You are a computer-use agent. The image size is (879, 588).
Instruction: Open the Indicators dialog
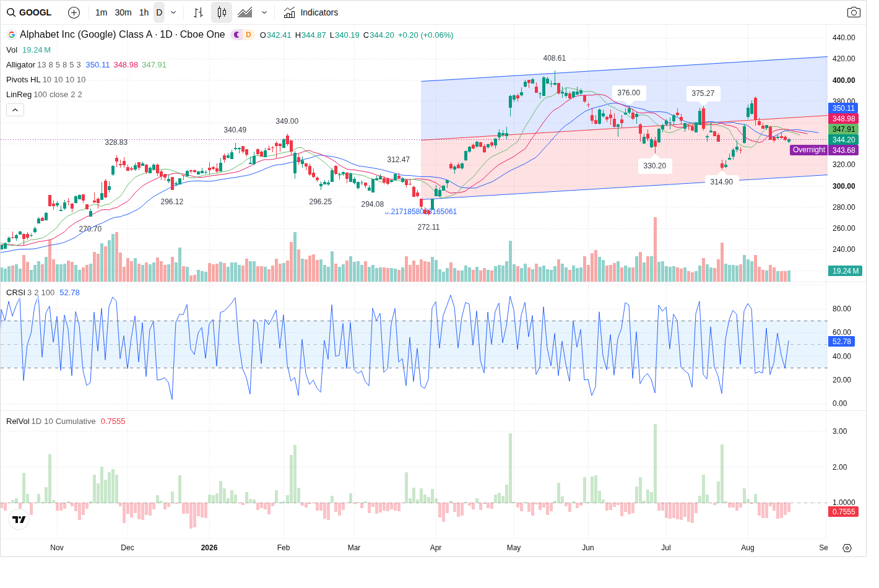[311, 12]
